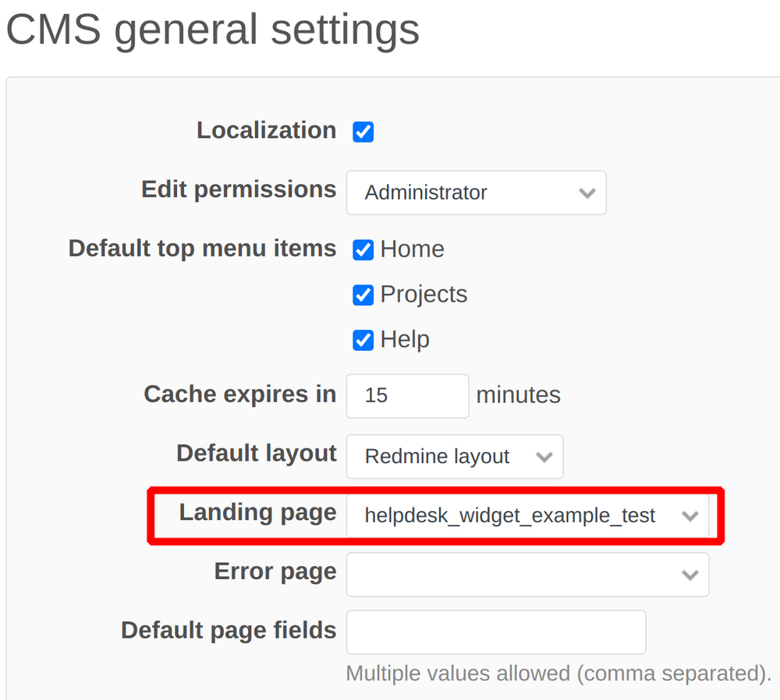Click the Default layout field label
Screen dimensions: 780x700
tap(256, 453)
